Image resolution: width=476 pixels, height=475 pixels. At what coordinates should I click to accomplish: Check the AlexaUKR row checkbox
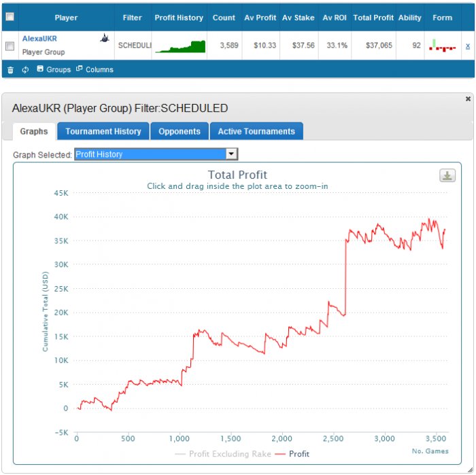10,46
